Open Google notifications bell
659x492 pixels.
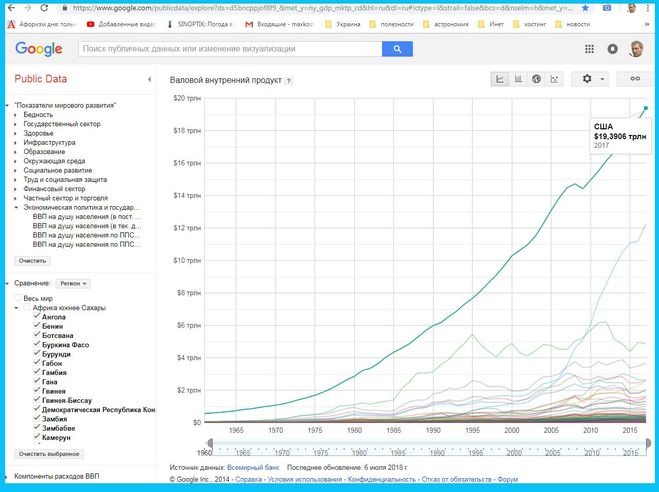613,48
